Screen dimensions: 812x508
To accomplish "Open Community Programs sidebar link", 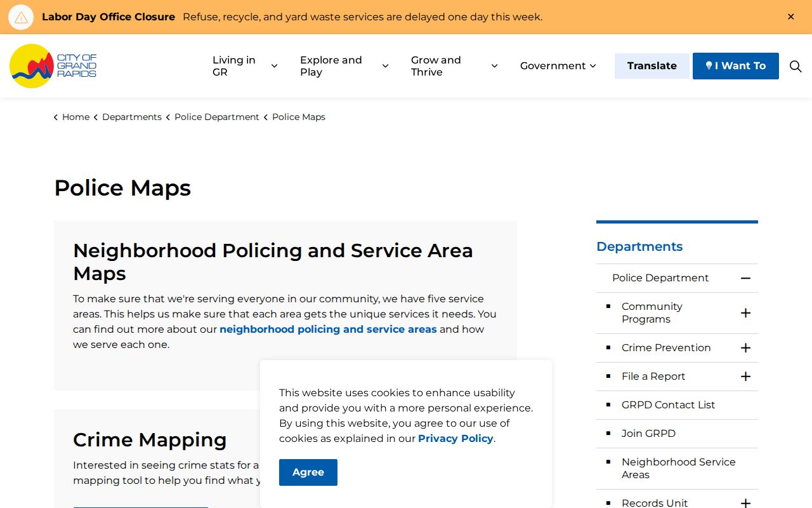I will pos(652,313).
